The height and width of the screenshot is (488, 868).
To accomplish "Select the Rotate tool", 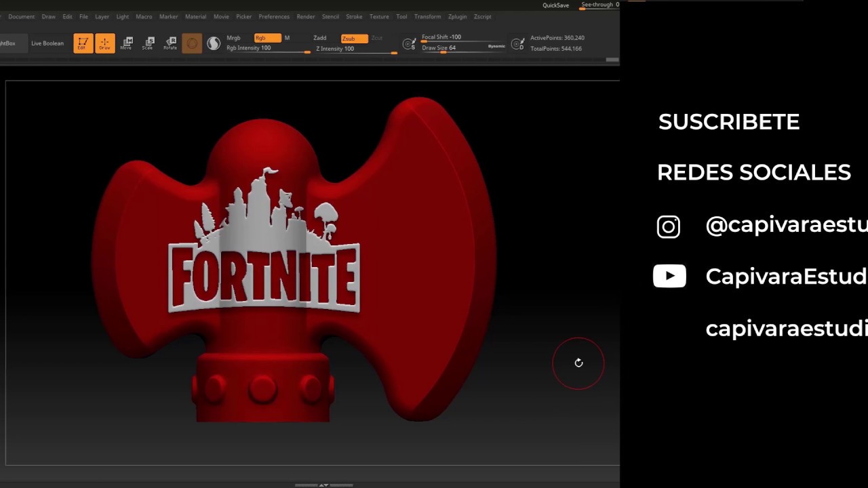I will click(x=170, y=43).
